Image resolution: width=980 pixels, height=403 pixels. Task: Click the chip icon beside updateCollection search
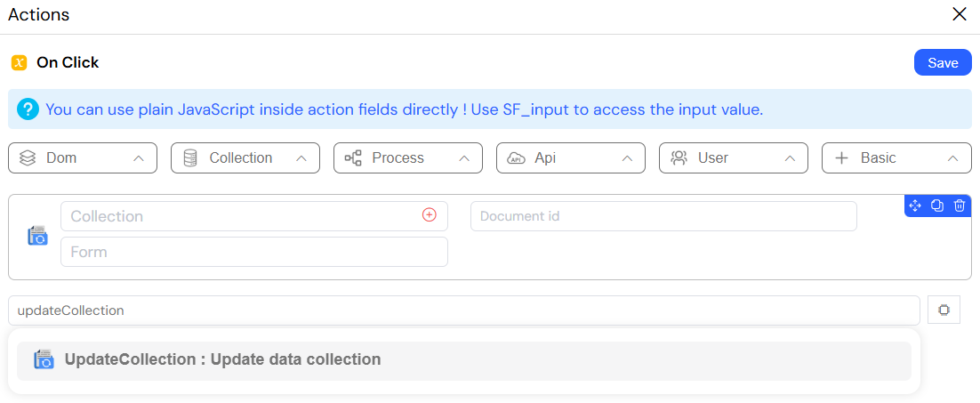pyautogui.click(x=944, y=310)
